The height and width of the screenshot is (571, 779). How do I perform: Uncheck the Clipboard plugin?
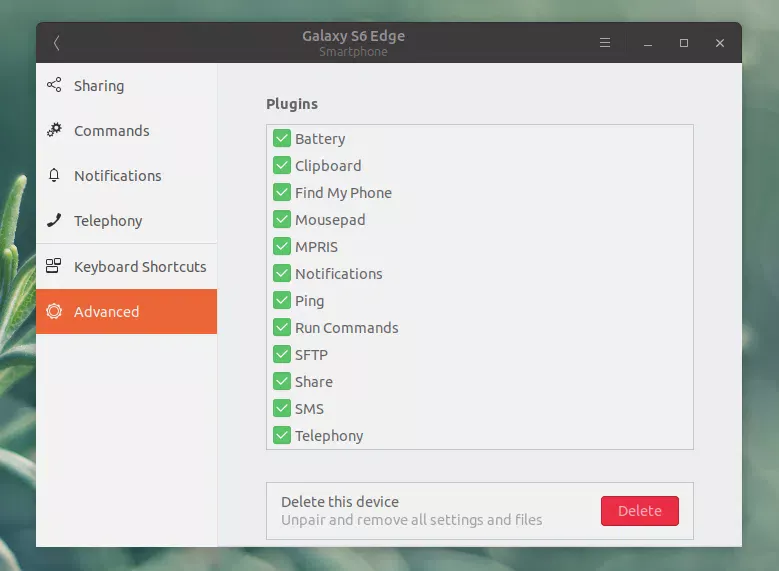point(282,165)
